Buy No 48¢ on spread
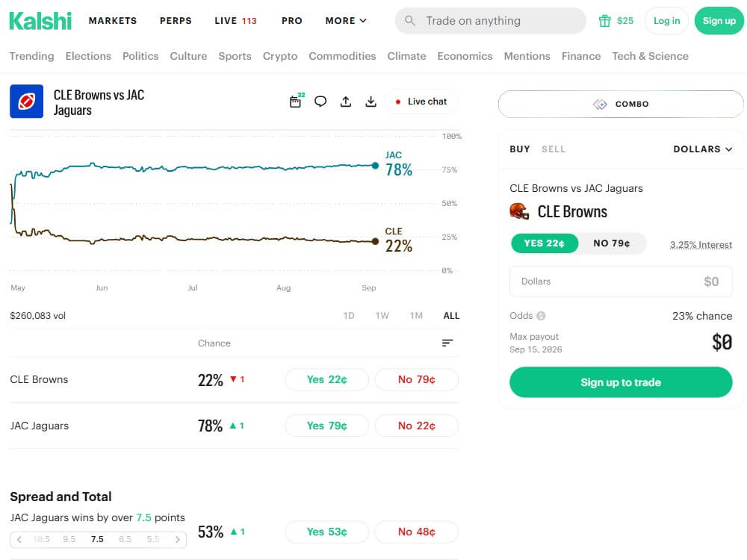Viewport: 747px width, 560px height. tap(417, 532)
